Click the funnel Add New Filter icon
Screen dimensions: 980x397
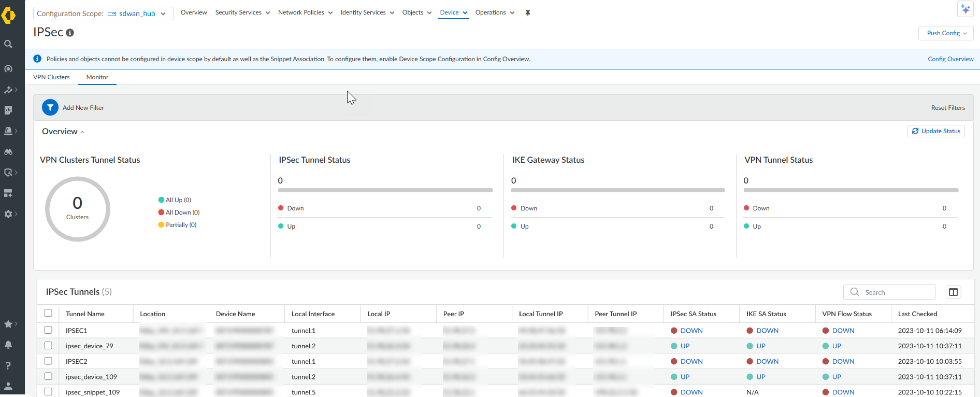tap(50, 107)
